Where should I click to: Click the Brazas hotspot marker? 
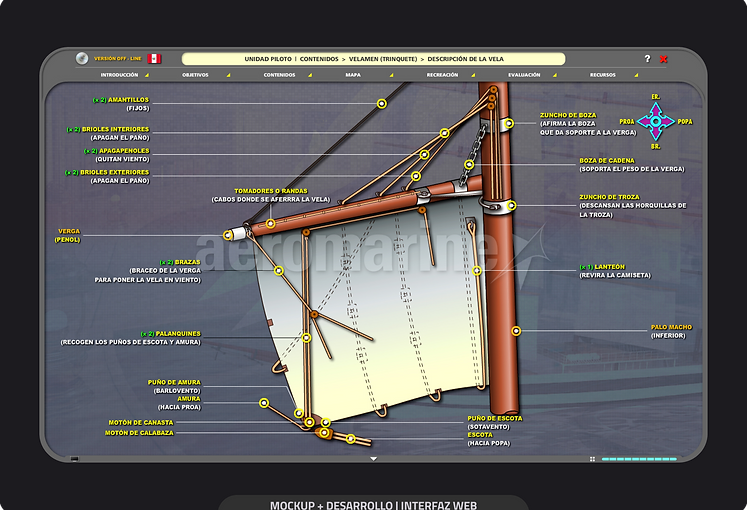pos(279,271)
